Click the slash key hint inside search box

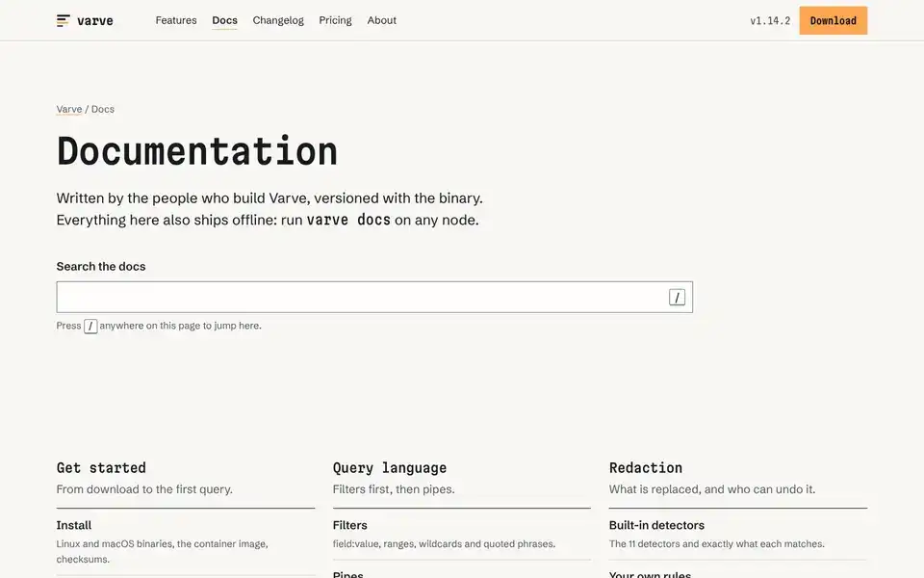point(677,298)
